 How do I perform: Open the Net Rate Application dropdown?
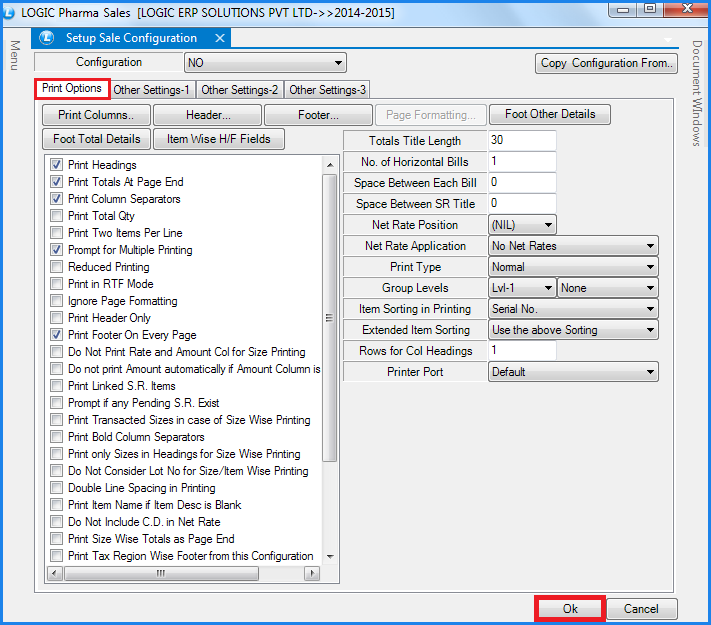pyautogui.click(x=573, y=246)
